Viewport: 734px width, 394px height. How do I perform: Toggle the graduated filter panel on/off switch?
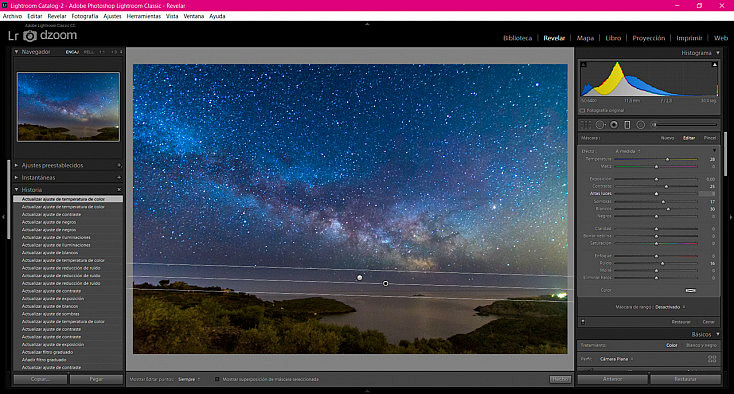pos(583,322)
